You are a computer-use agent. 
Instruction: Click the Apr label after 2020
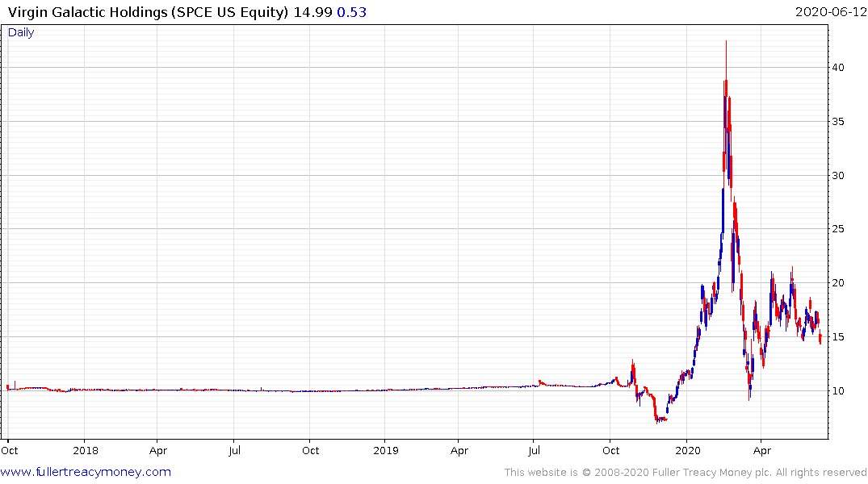point(762,451)
